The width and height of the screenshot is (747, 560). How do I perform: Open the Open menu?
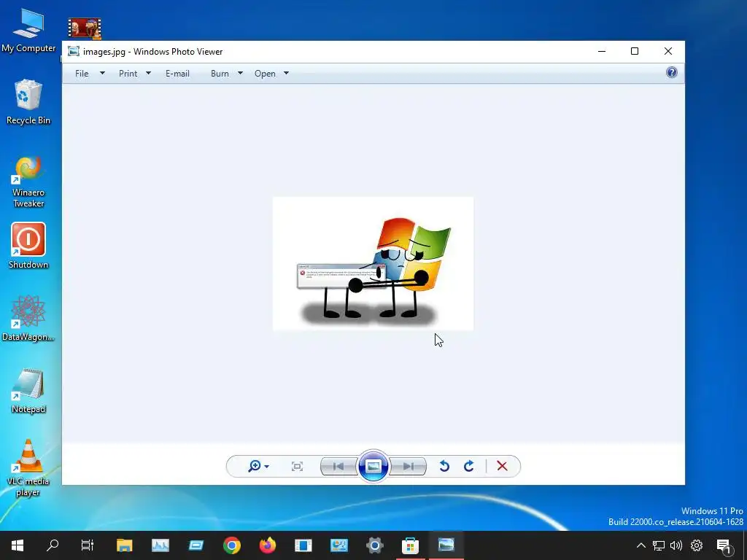265,74
